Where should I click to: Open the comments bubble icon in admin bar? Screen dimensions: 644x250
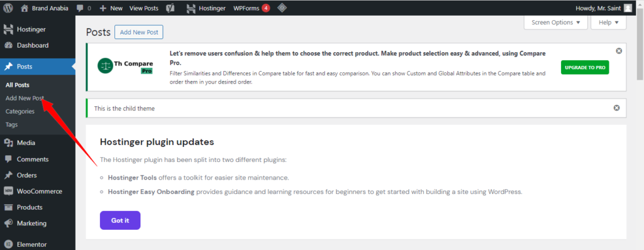pyautogui.click(x=80, y=8)
